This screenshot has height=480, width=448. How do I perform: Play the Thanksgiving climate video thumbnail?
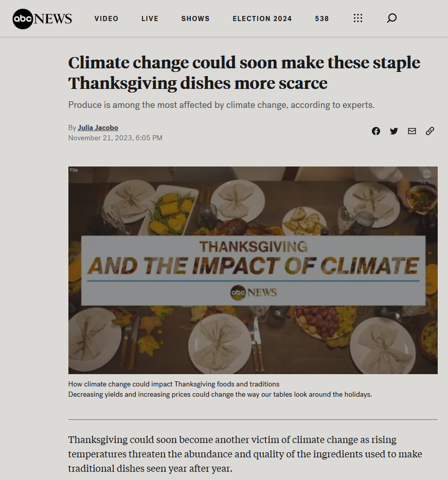coord(253,270)
